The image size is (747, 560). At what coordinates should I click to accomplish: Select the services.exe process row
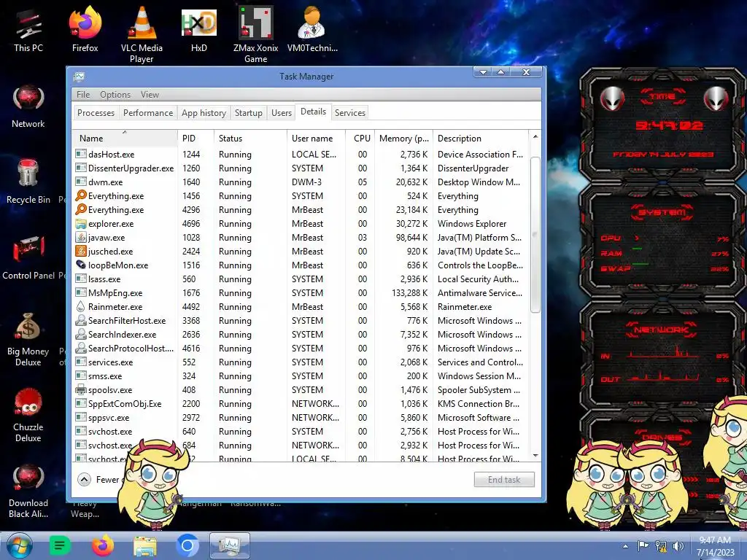coord(300,362)
